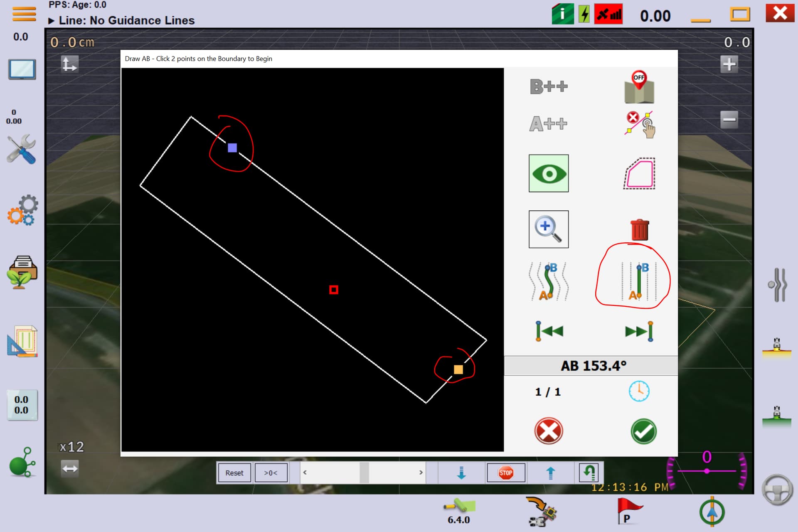This screenshot has height=532, width=798.
Task: Click the scrollbar right arrow
Action: coord(421,473)
